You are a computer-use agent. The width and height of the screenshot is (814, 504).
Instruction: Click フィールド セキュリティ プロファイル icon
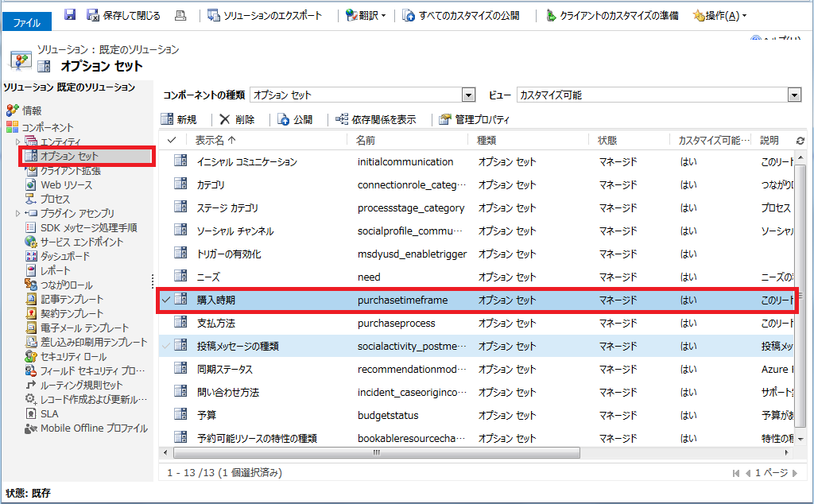[x=31, y=370]
